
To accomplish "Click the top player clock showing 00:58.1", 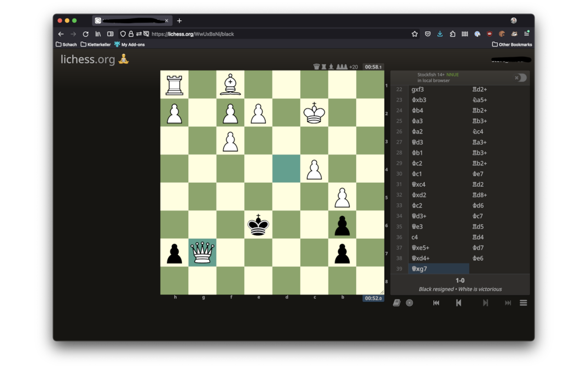I will (x=373, y=67).
